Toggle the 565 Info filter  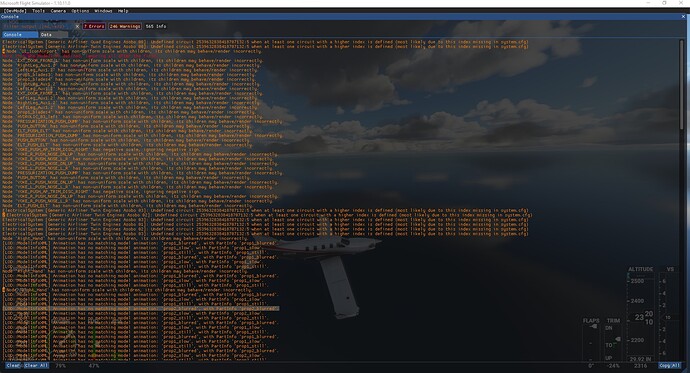click(156, 26)
